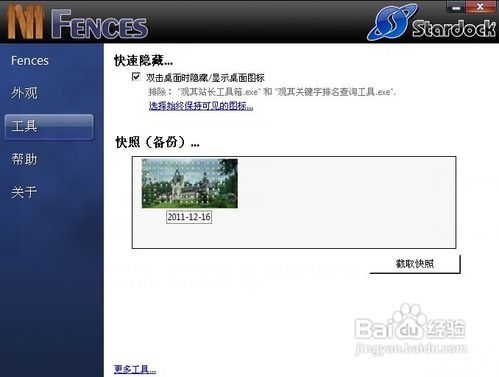The width and height of the screenshot is (499, 377).
Task: Select the desktop snapshot thumbnail
Action: coord(190,183)
